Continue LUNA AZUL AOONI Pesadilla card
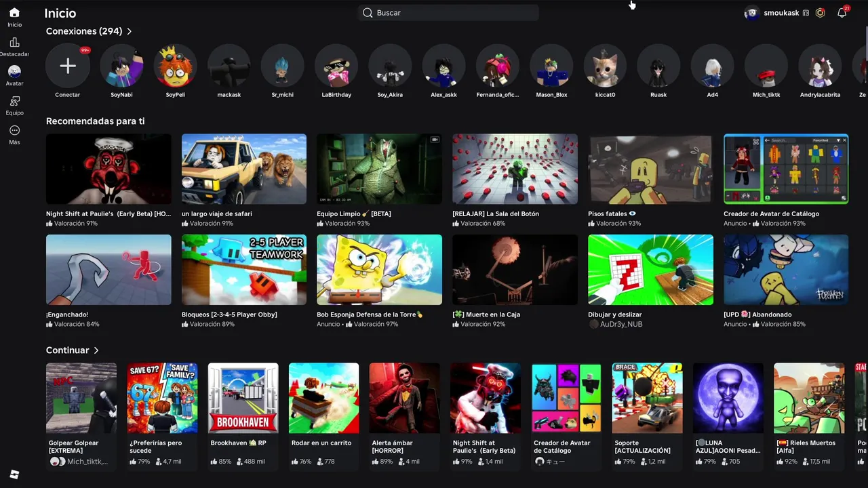The height and width of the screenshot is (488, 868). tap(728, 416)
